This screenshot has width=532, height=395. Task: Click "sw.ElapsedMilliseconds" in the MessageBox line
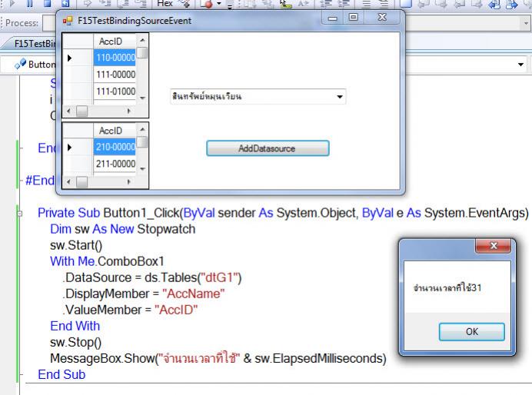click(319, 358)
